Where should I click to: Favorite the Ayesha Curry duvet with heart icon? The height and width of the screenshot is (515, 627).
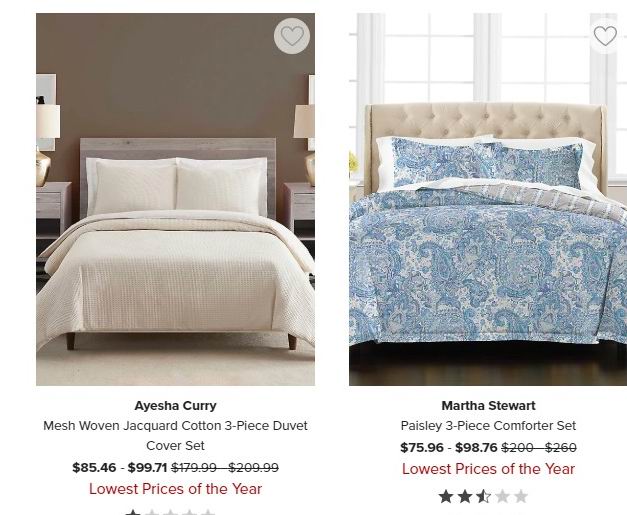[292, 36]
